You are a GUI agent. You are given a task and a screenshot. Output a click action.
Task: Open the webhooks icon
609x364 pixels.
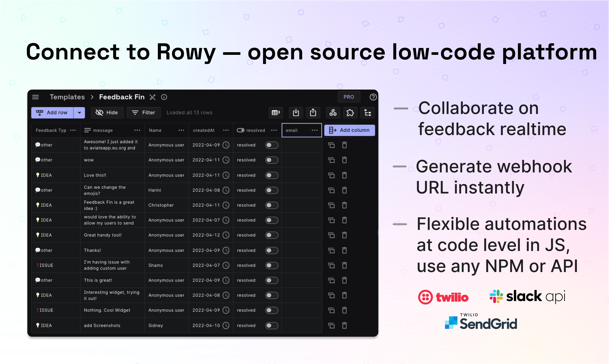point(333,113)
